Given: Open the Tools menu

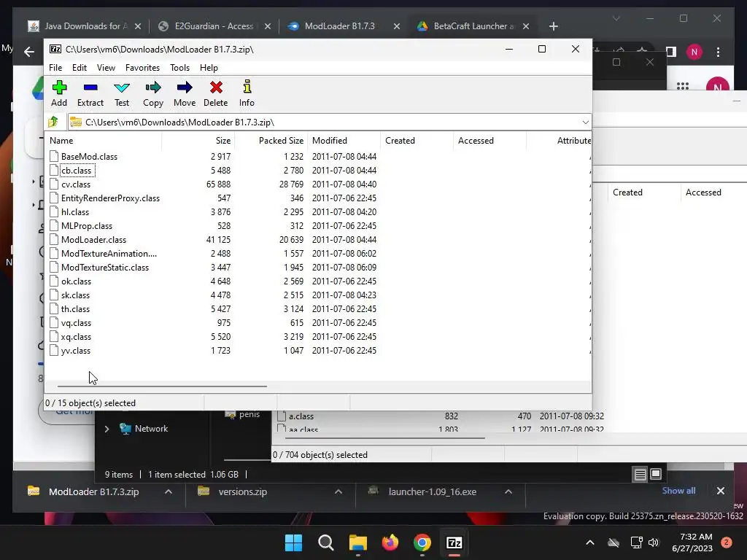Looking at the screenshot, I should click(x=179, y=68).
